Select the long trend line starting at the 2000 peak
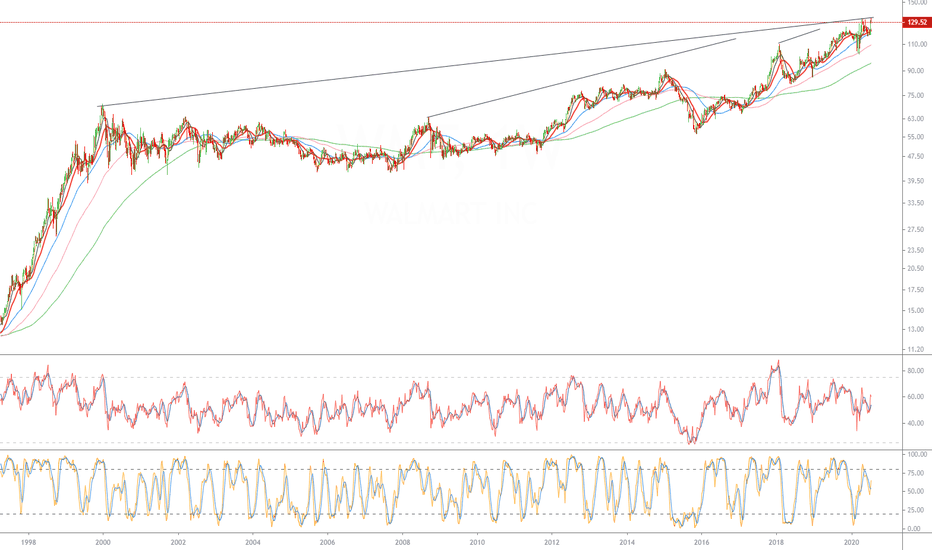 [x=486, y=62]
